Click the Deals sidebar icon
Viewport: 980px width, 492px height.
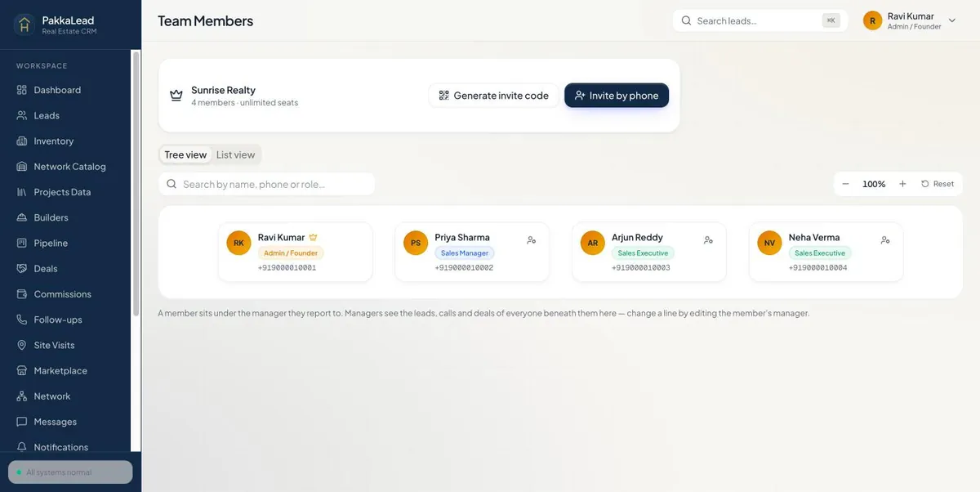[22, 268]
